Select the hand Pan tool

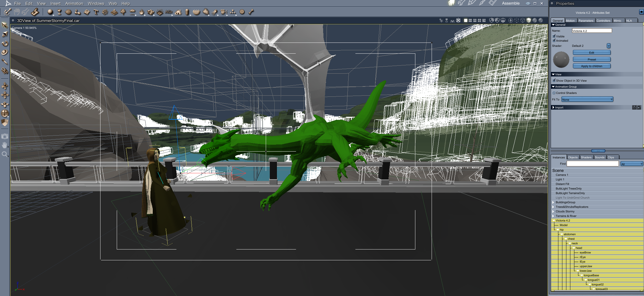5,145
